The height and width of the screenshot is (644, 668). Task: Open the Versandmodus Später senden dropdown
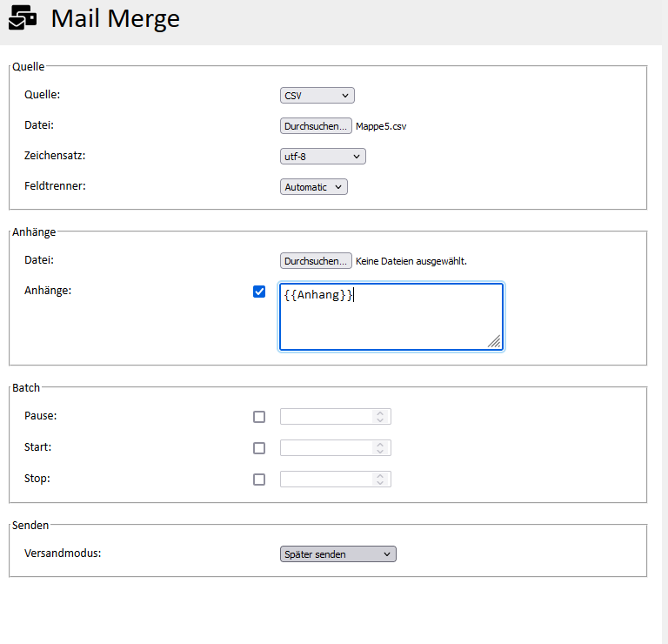click(337, 554)
